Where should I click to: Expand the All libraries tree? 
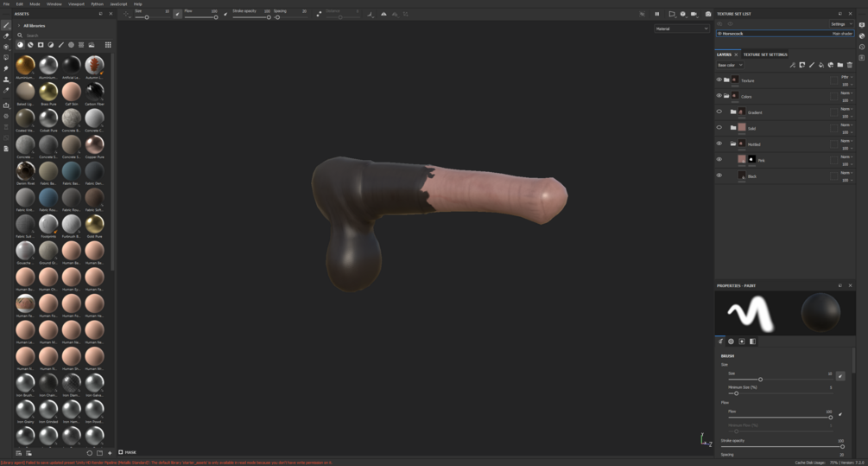19,25
